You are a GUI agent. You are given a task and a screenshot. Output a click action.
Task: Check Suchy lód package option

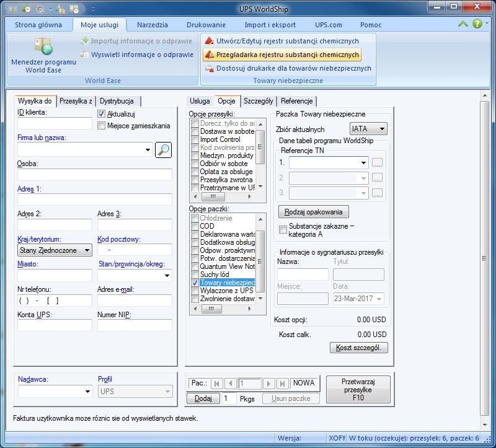click(195, 275)
